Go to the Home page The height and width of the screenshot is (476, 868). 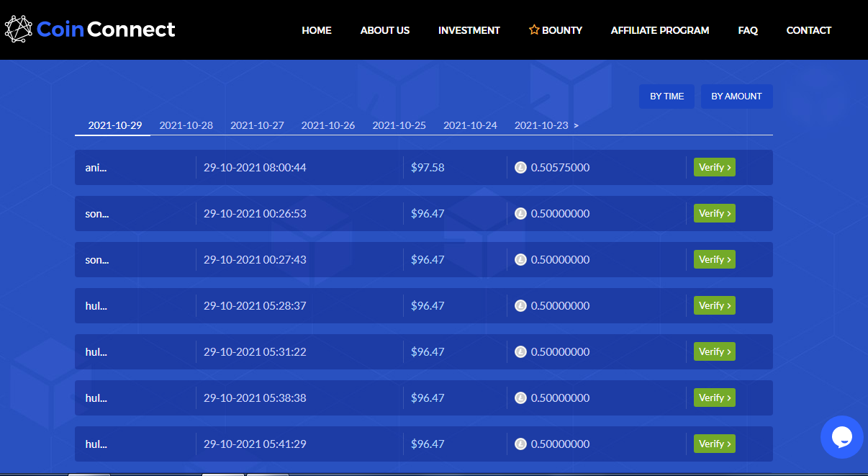click(x=317, y=30)
